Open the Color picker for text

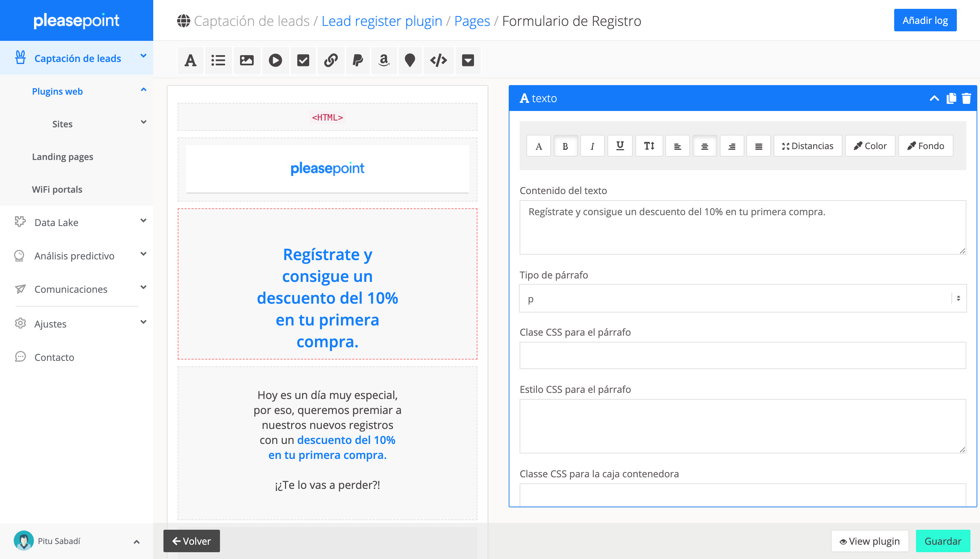point(870,146)
